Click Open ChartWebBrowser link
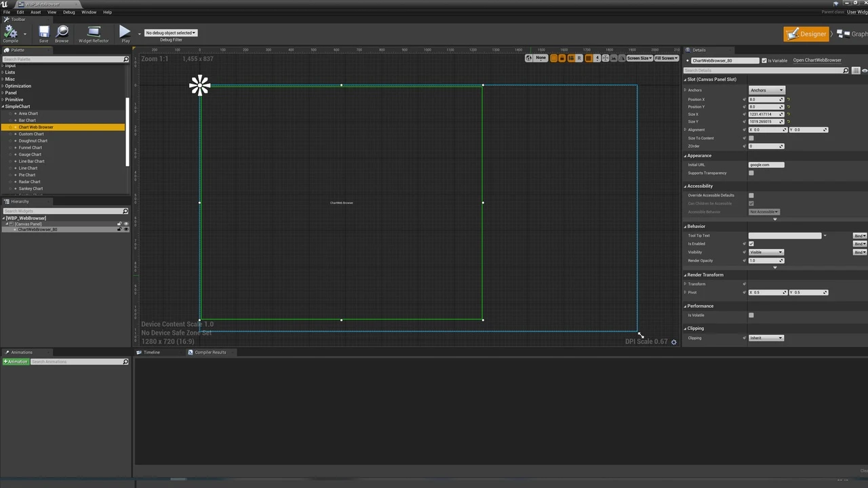Screen dimensions: 868x488 click(x=817, y=60)
